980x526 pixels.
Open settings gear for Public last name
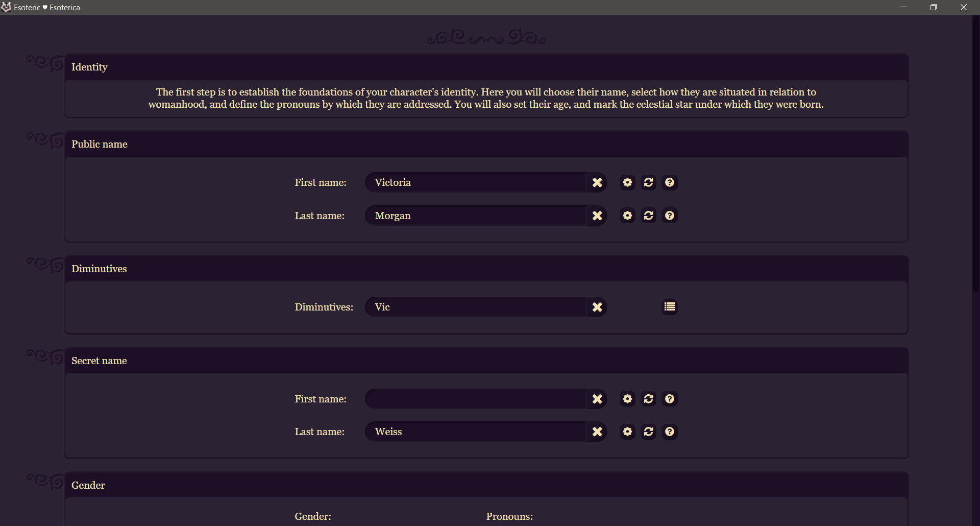click(x=627, y=216)
